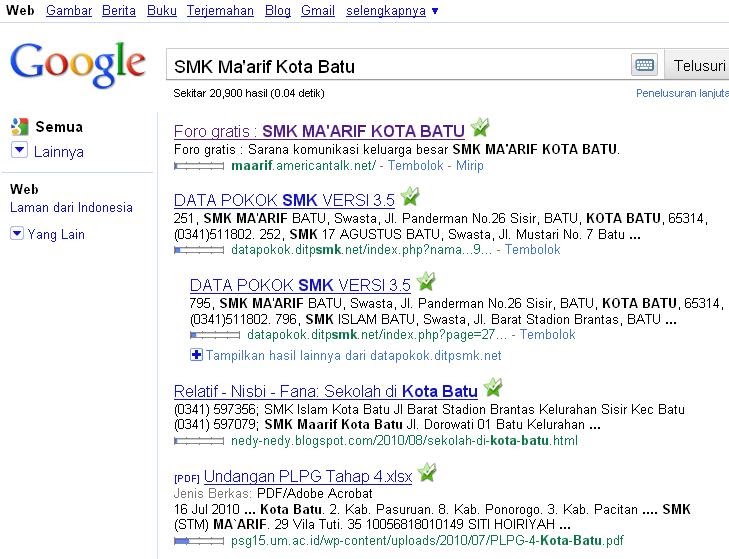The image size is (729, 559).
Task: Click Yang Lain in the sidebar
Action: click(x=56, y=234)
